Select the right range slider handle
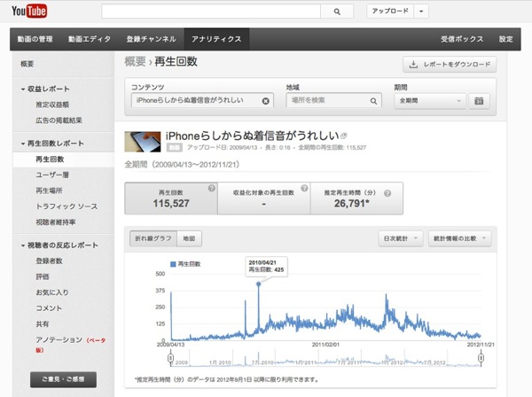 pos(481,358)
